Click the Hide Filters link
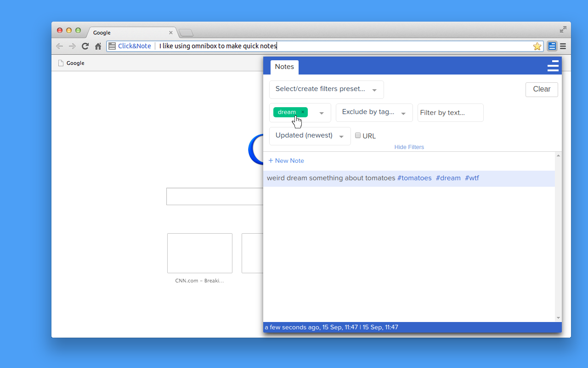This screenshot has width=588, height=368. point(409,147)
